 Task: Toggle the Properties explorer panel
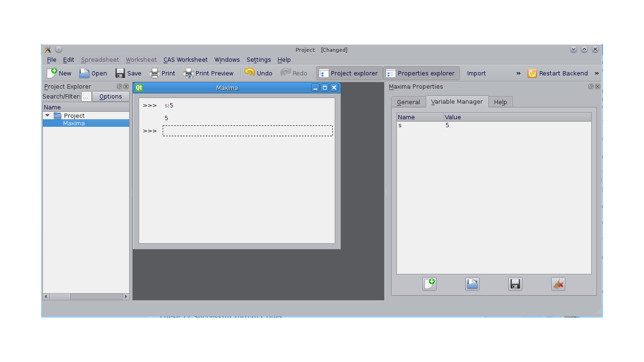click(x=421, y=73)
